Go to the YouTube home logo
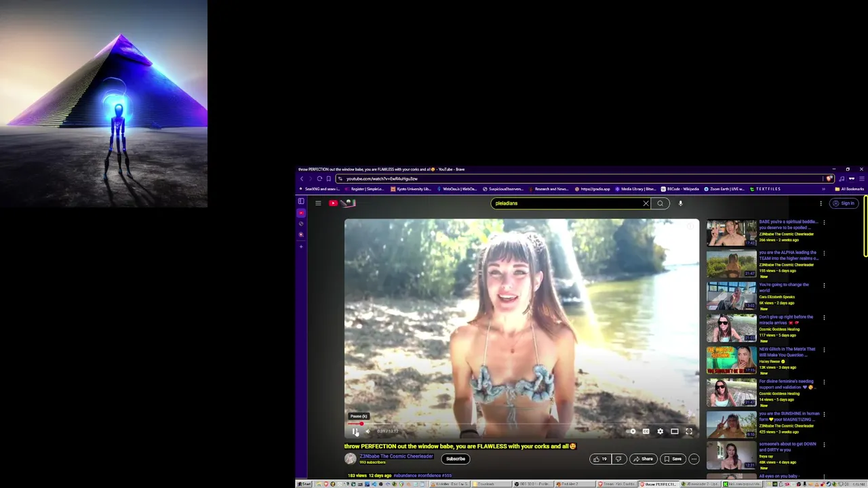This screenshot has width=868, height=488. click(342, 203)
